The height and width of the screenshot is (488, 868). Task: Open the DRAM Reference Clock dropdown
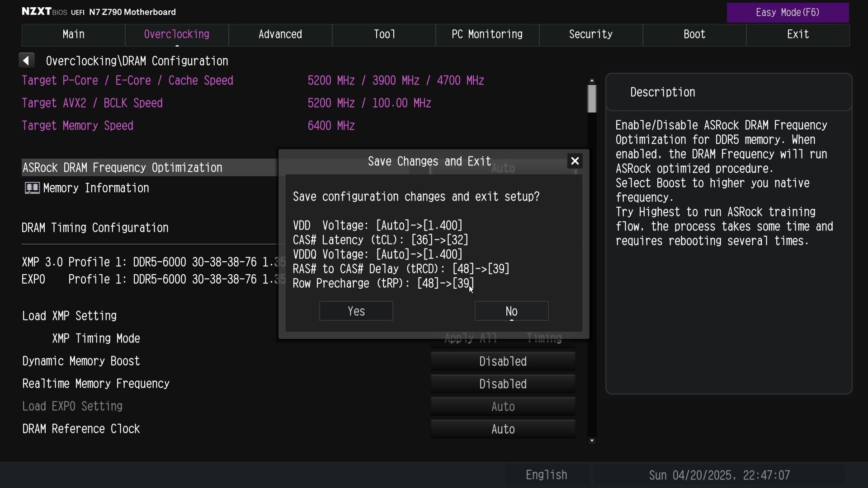pyautogui.click(x=503, y=429)
